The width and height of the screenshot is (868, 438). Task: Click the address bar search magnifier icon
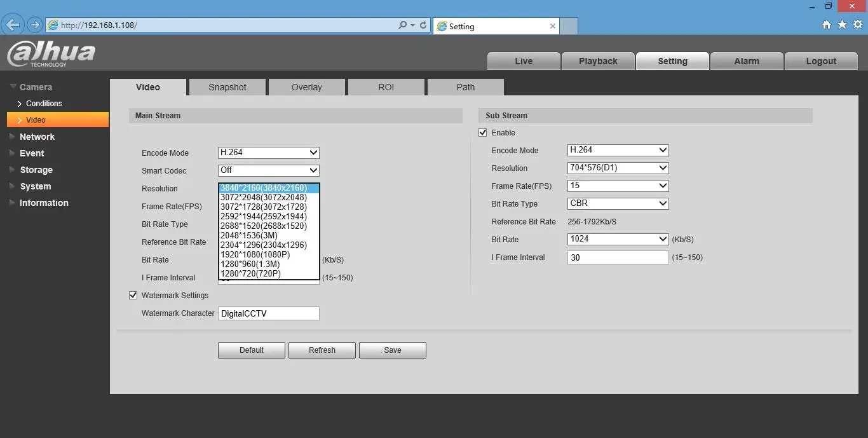click(402, 25)
